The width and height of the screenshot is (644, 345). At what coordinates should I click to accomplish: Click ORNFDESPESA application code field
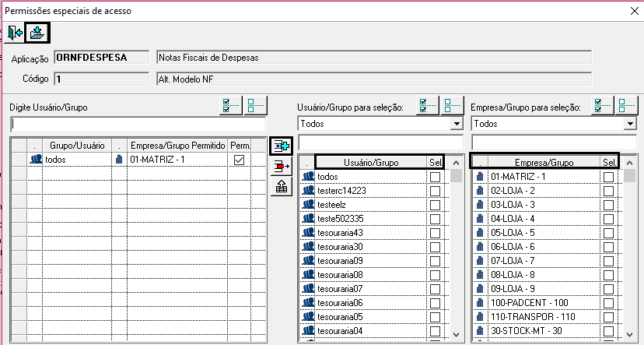[101, 58]
